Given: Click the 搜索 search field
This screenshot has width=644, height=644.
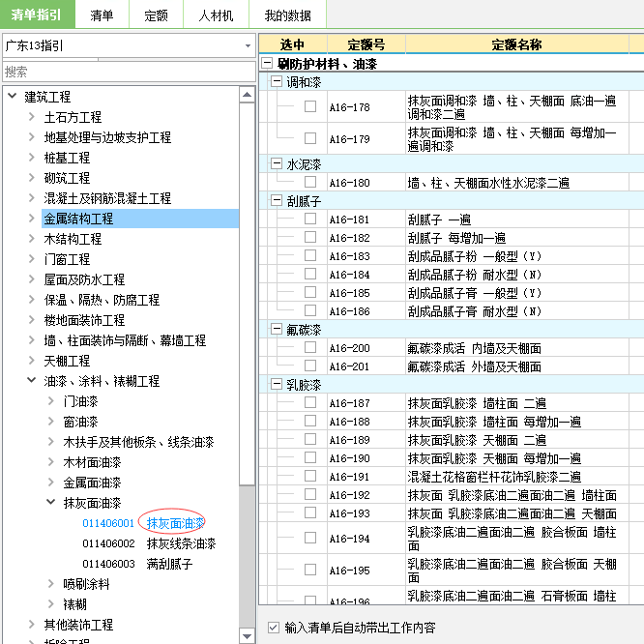Looking at the screenshot, I should tap(129, 72).
